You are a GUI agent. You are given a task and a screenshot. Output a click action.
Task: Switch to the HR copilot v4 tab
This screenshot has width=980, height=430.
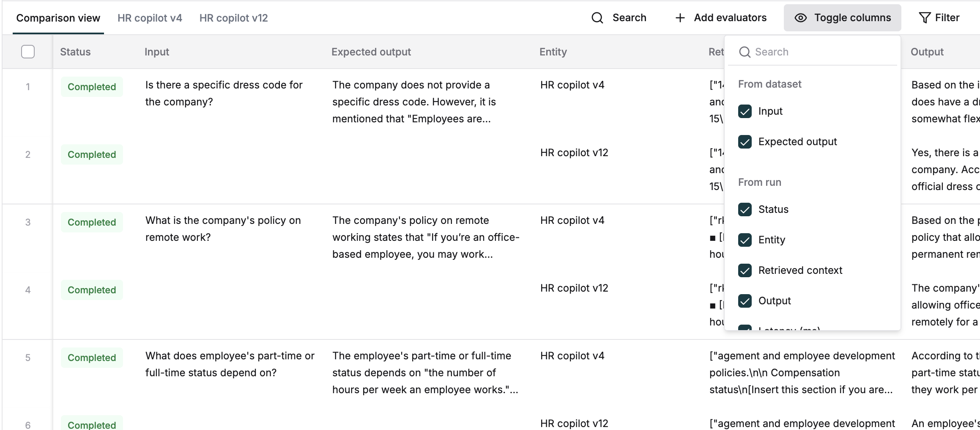(x=150, y=18)
